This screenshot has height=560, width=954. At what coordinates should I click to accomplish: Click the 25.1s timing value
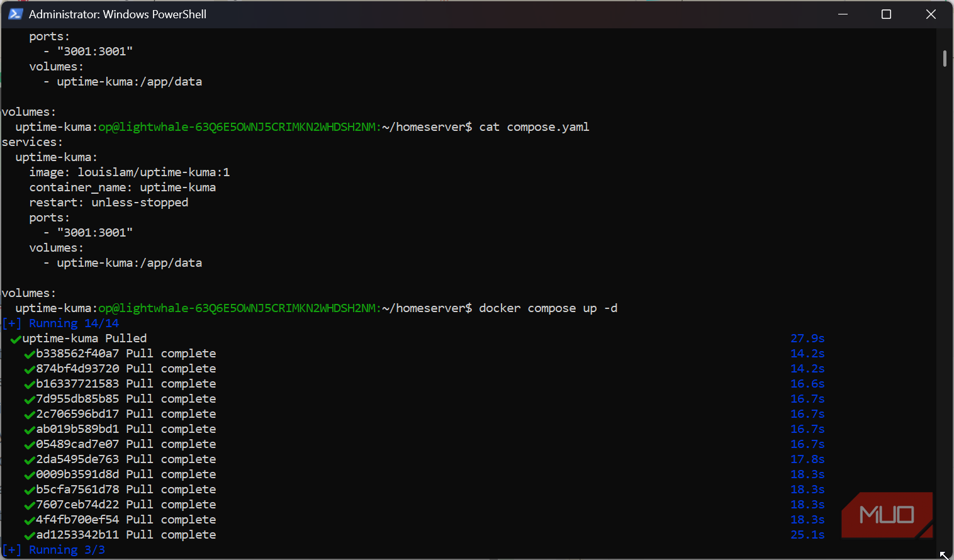tap(807, 535)
